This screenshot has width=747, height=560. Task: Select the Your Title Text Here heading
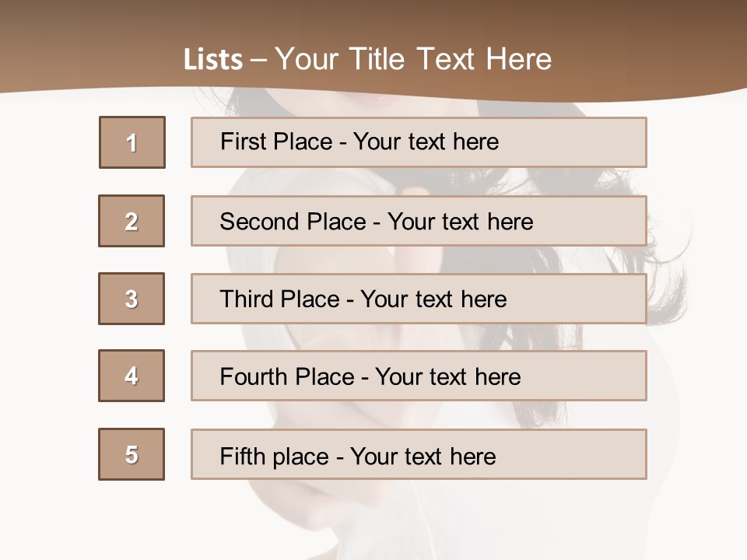click(413, 59)
